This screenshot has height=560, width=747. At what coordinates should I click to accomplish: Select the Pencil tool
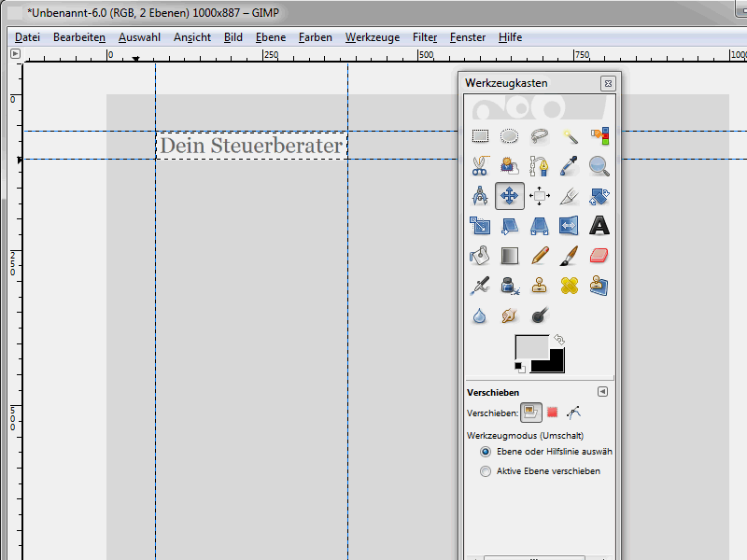(540, 256)
